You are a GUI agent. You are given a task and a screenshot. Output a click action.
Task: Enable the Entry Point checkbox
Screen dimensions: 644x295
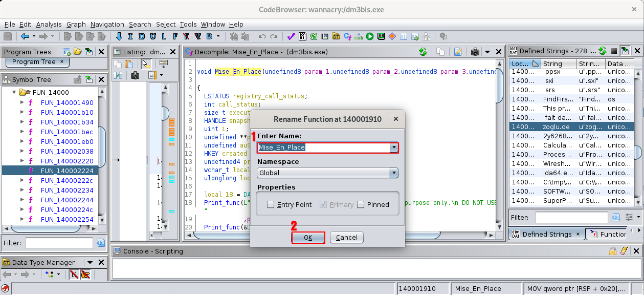pyautogui.click(x=271, y=205)
